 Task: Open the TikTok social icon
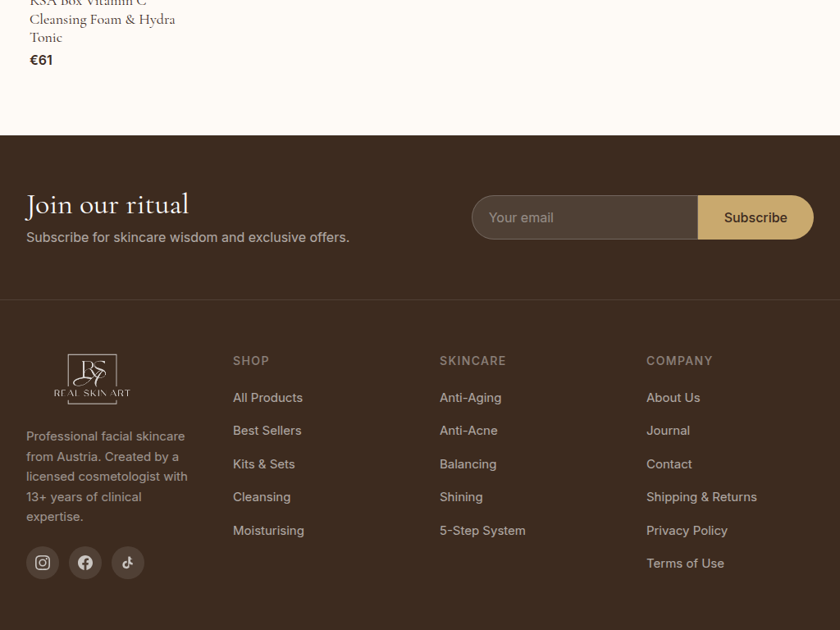click(128, 563)
